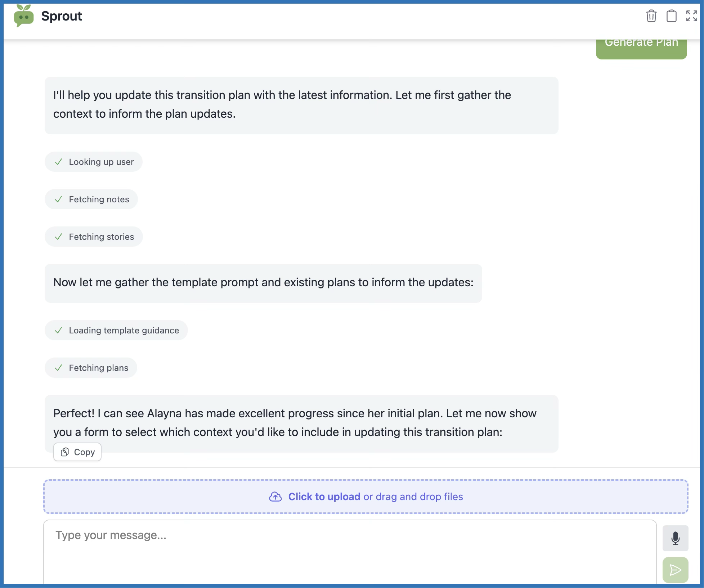Focus the 'Type your message' input field
This screenshot has height=588, width=704.
point(349,551)
